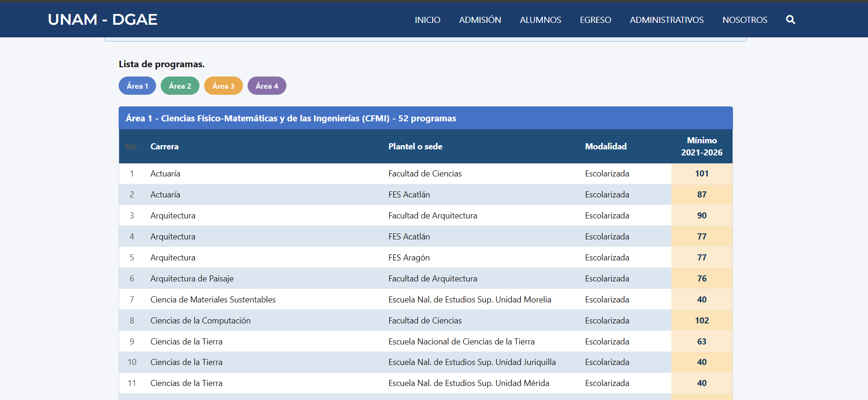Open the NOSOTROS menu
This screenshot has width=868, height=400.
point(745,20)
